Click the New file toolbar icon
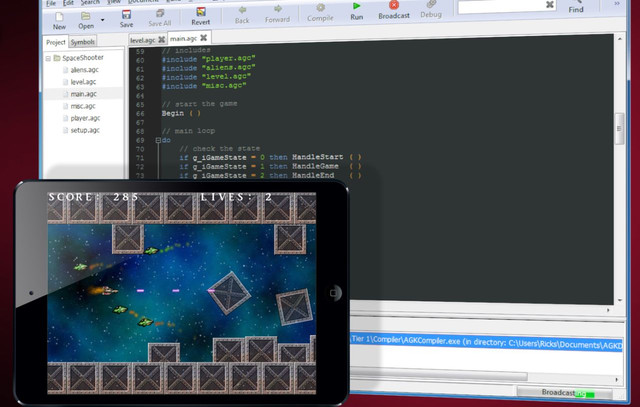Viewport: 640px width, 407px height. click(59, 17)
